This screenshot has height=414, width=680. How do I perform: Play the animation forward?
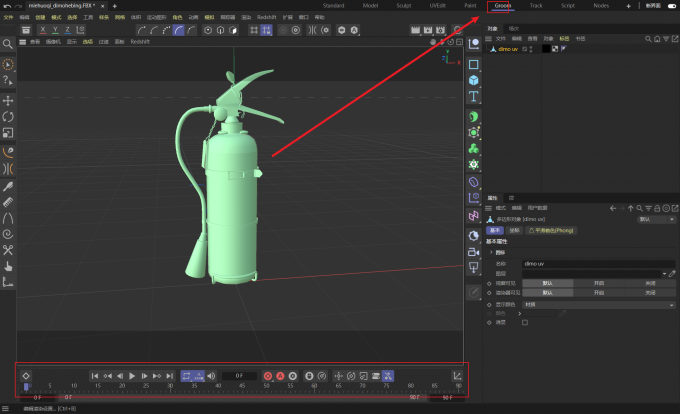(132, 376)
